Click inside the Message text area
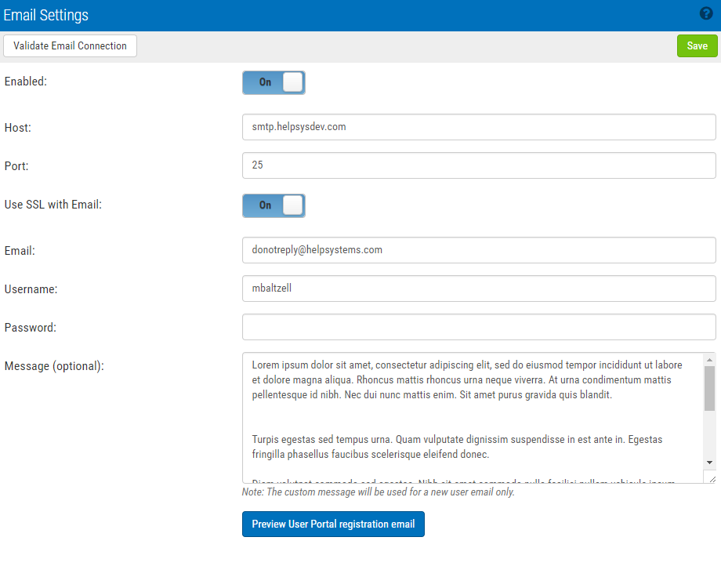The image size is (721, 588). pos(470,416)
